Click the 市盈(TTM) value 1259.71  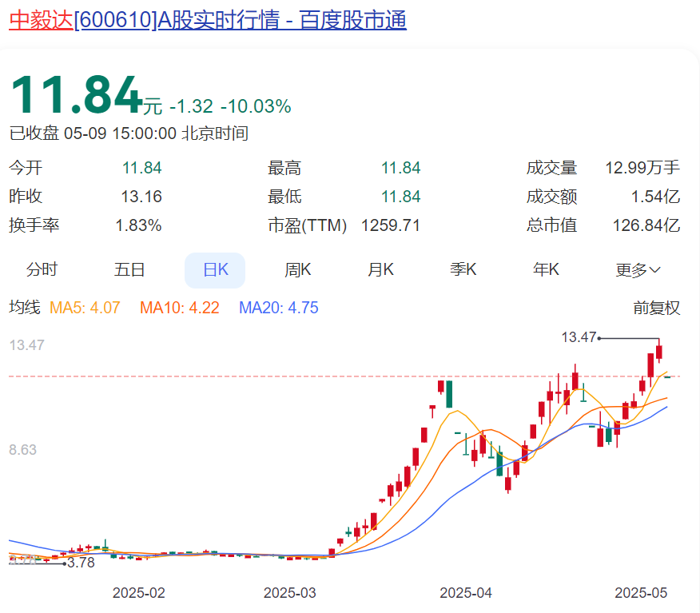(x=391, y=225)
